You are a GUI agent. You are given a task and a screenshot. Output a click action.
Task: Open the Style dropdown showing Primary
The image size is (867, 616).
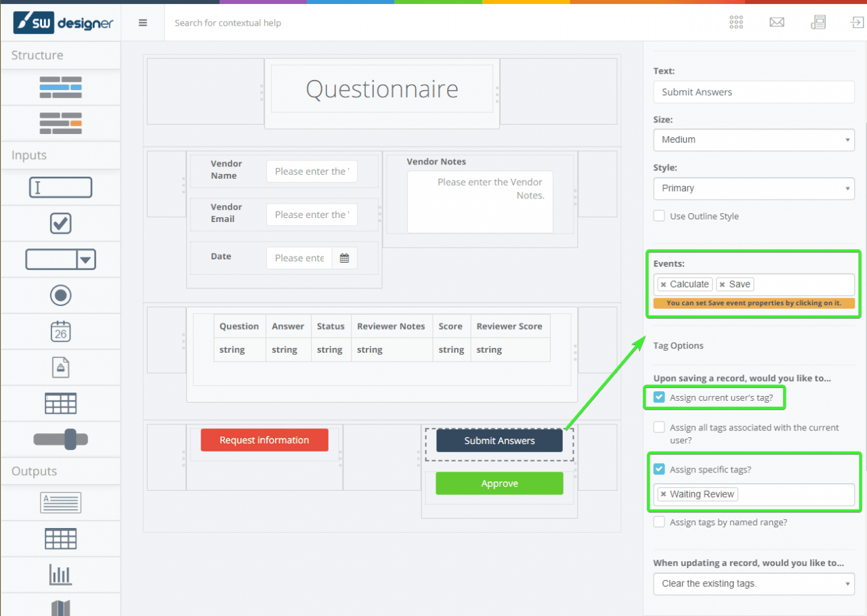click(754, 188)
